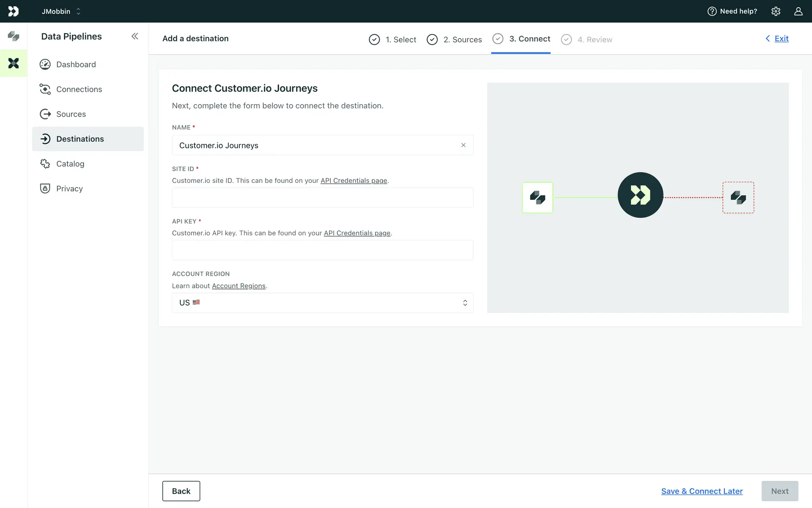
Task: Click the Customer.io logo in top-left corner
Action: pyautogui.click(x=13, y=11)
